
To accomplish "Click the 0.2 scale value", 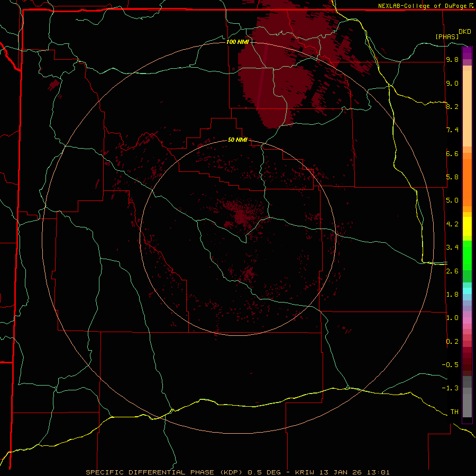I will click(452, 342).
